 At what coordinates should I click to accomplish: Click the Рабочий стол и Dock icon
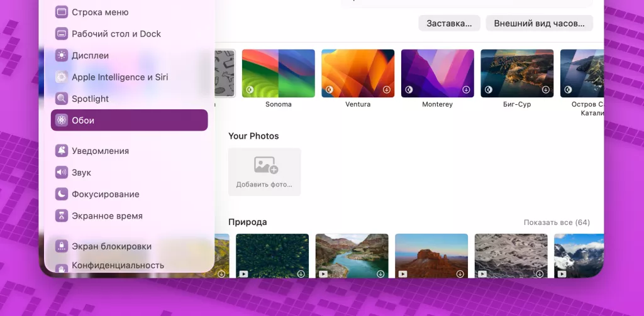[62, 34]
